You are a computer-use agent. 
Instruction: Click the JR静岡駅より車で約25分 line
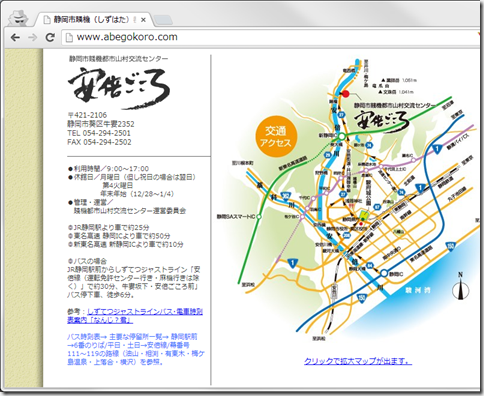point(109,228)
